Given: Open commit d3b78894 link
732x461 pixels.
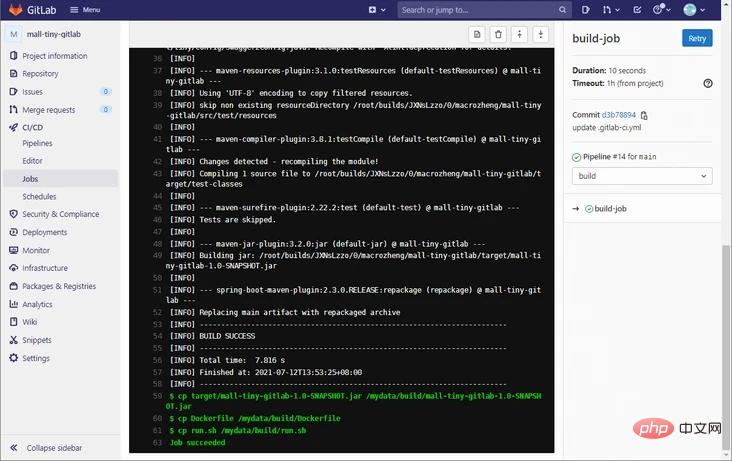Looking at the screenshot, I should 619,115.
